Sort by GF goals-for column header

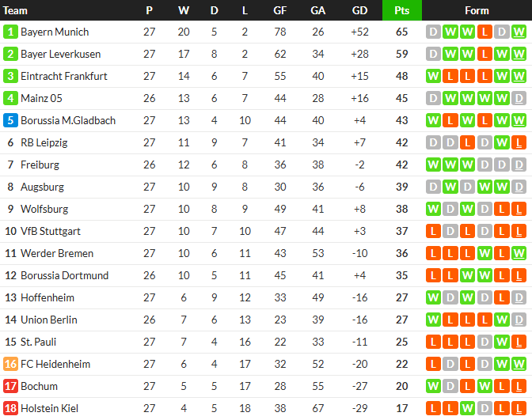click(280, 10)
